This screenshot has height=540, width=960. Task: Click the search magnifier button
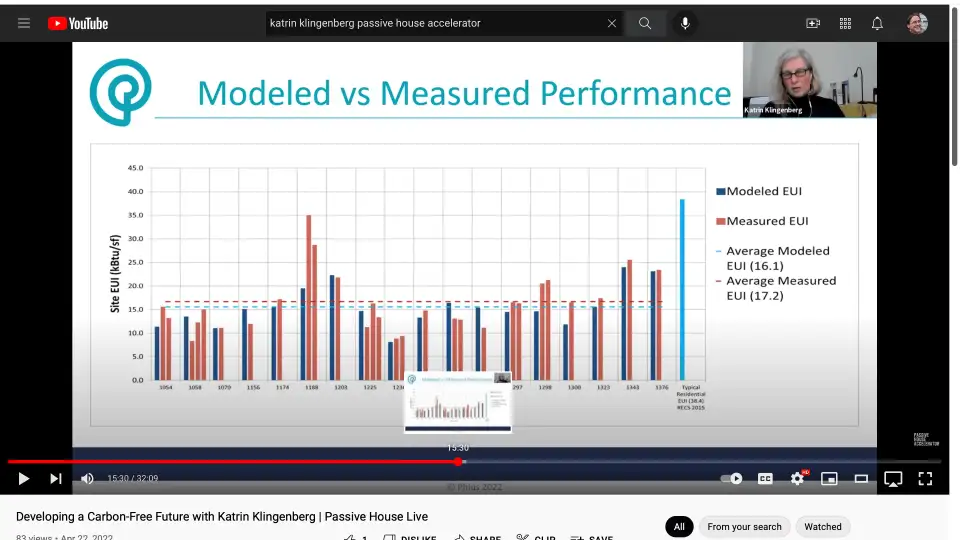click(x=645, y=23)
